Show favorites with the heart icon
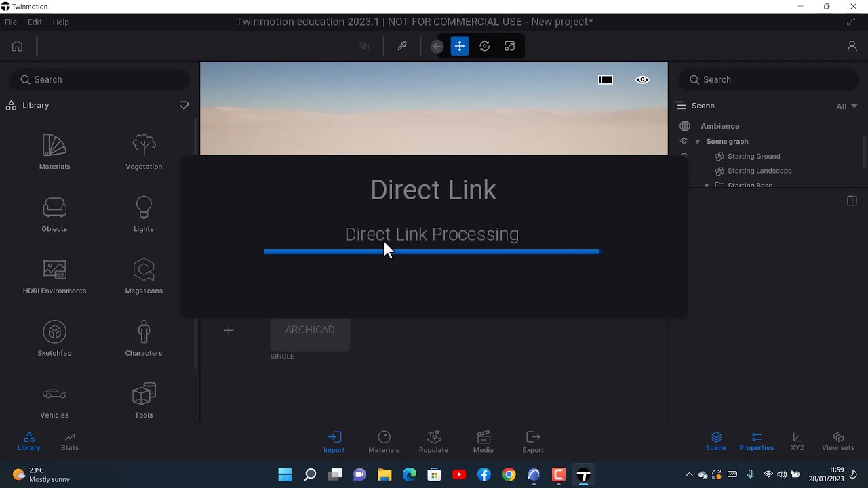Screen dimensions: 868x488 coord(184,106)
